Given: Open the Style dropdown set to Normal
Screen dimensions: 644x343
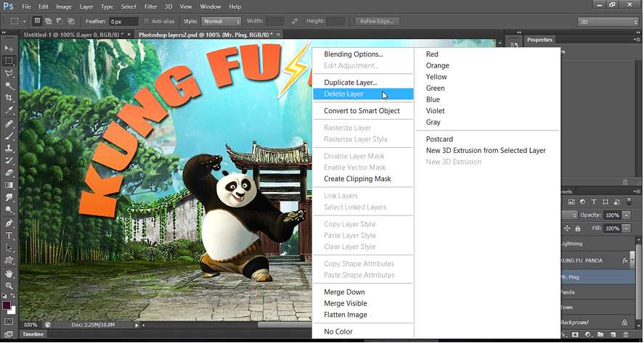Looking at the screenshot, I should (x=221, y=21).
